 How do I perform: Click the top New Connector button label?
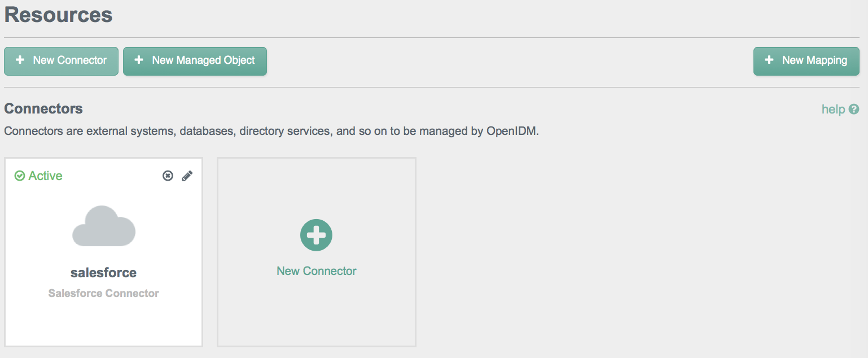tap(70, 60)
